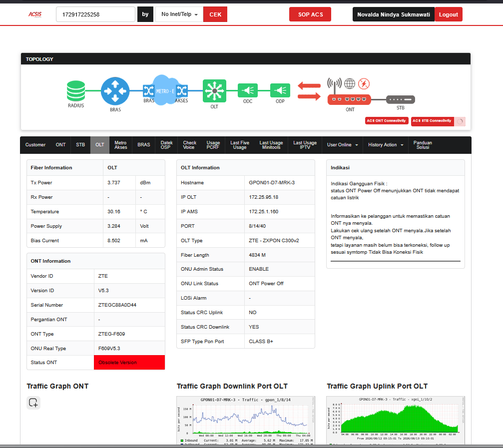Image resolution: width=503 pixels, height=448 pixels.
Task: Open the Uplink Port OLT traffic graph
Action: pos(396,420)
